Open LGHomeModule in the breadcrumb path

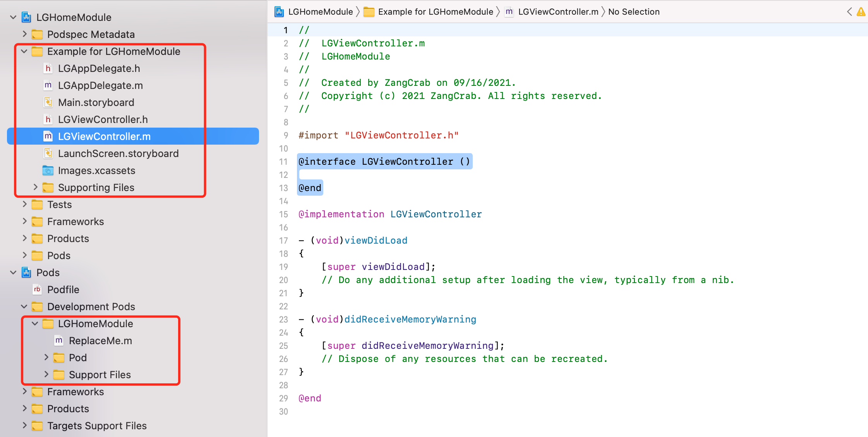[321, 12]
